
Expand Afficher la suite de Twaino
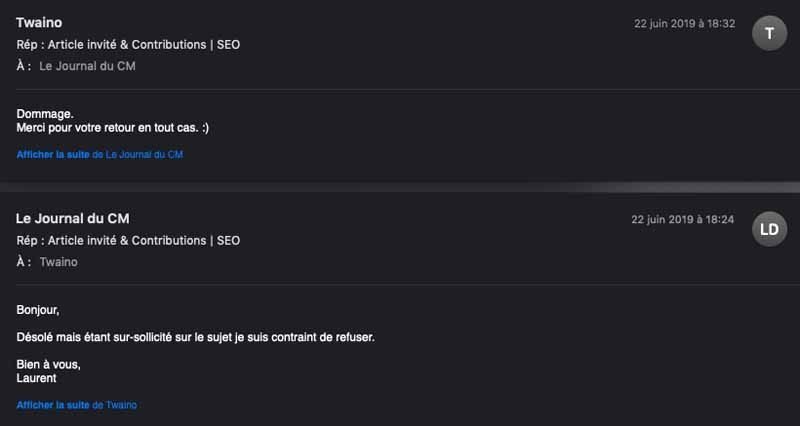click(x=77, y=405)
